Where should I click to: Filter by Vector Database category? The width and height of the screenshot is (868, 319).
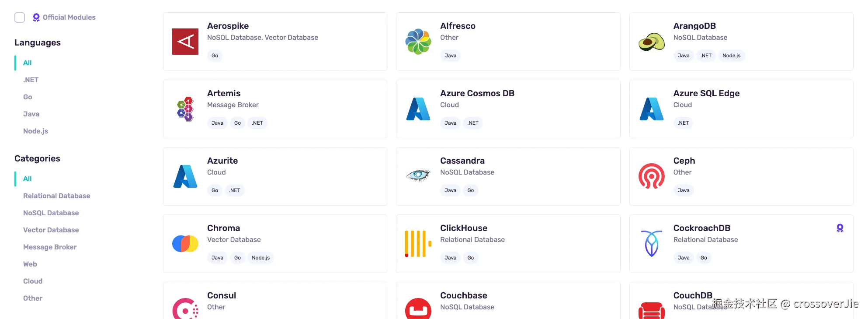(x=51, y=230)
